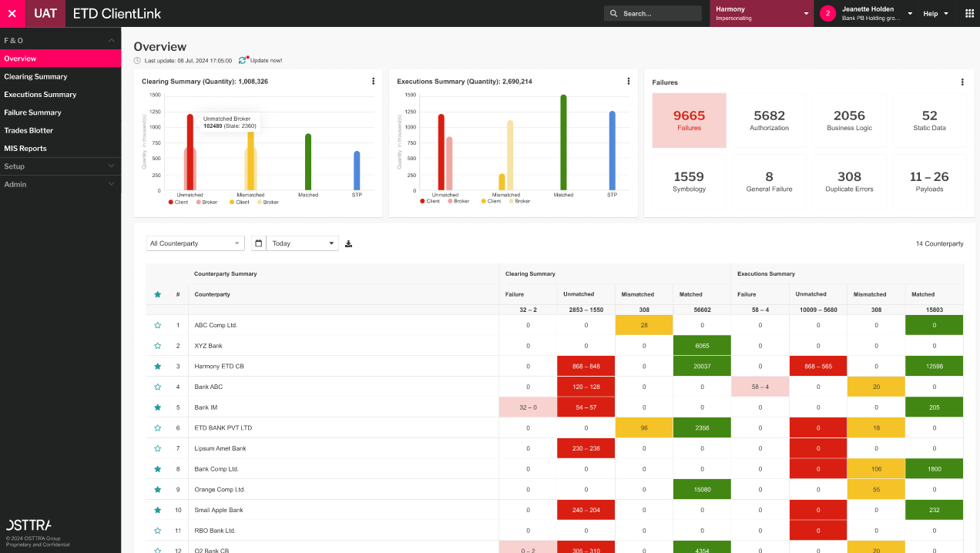Click the search magnifier icon
The image size is (980, 553).
pyautogui.click(x=614, y=13)
